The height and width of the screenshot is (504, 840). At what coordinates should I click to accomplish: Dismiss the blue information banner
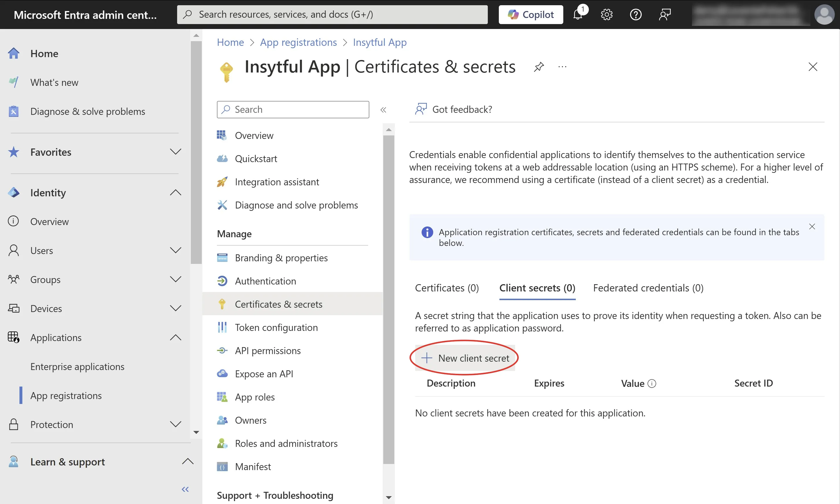tap(812, 226)
